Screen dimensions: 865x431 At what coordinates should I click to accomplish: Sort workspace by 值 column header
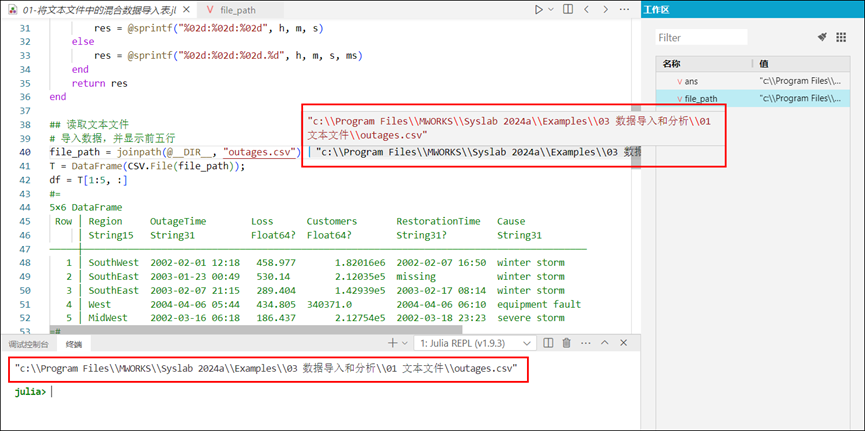pos(800,64)
